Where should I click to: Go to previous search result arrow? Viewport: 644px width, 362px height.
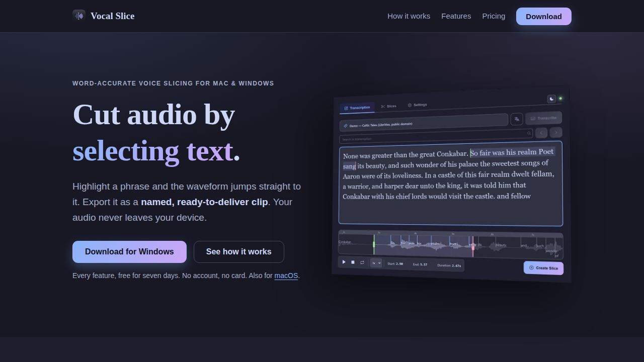(541, 133)
